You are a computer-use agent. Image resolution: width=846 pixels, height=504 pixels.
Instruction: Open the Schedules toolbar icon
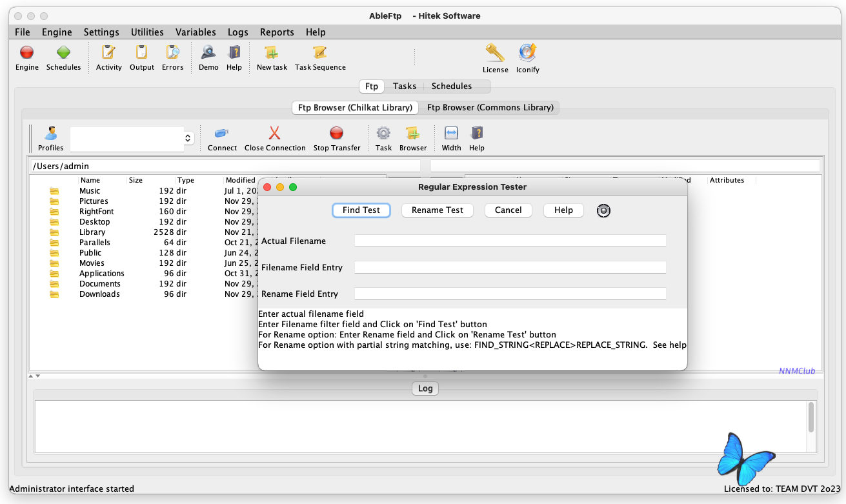pyautogui.click(x=63, y=52)
